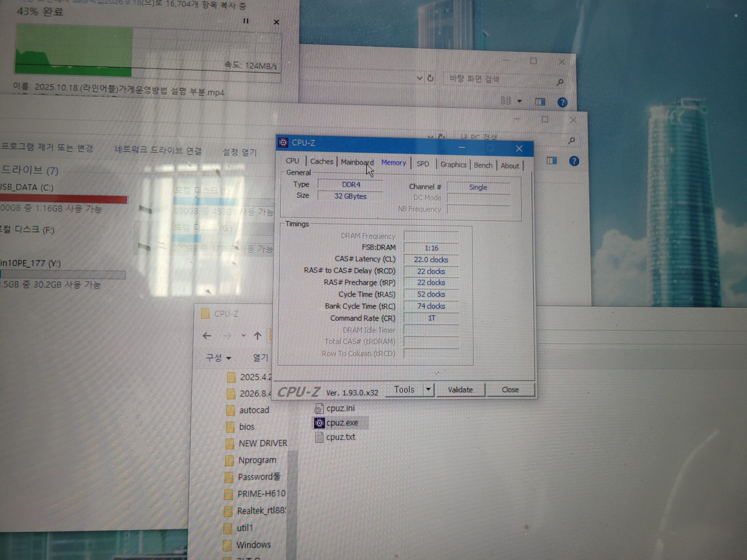The height and width of the screenshot is (560, 747).
Task: Close CPU-Z with title bar X
Action: pyautogui.click(x=519, y=149)
